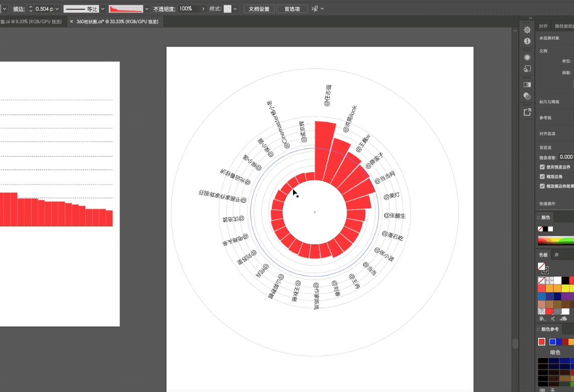574x392 pixels.
Task: Click the 样式 style swatch box
Action: coord(227,9)
